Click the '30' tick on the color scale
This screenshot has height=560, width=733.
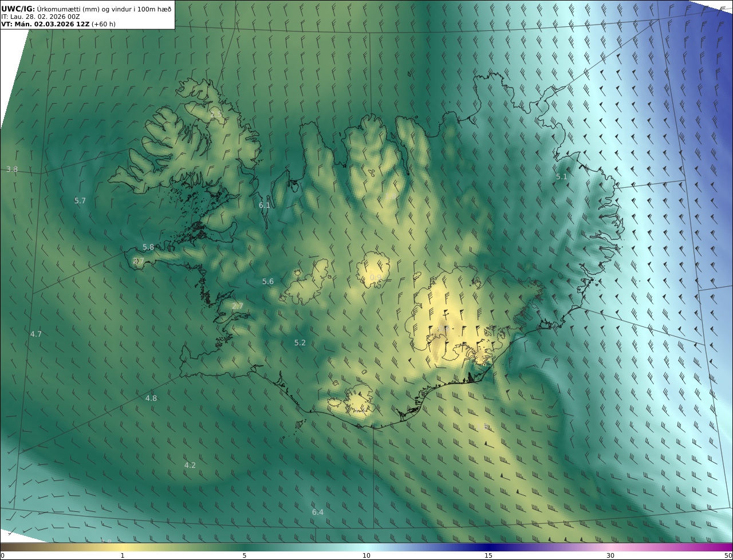[x=610, y=556]
